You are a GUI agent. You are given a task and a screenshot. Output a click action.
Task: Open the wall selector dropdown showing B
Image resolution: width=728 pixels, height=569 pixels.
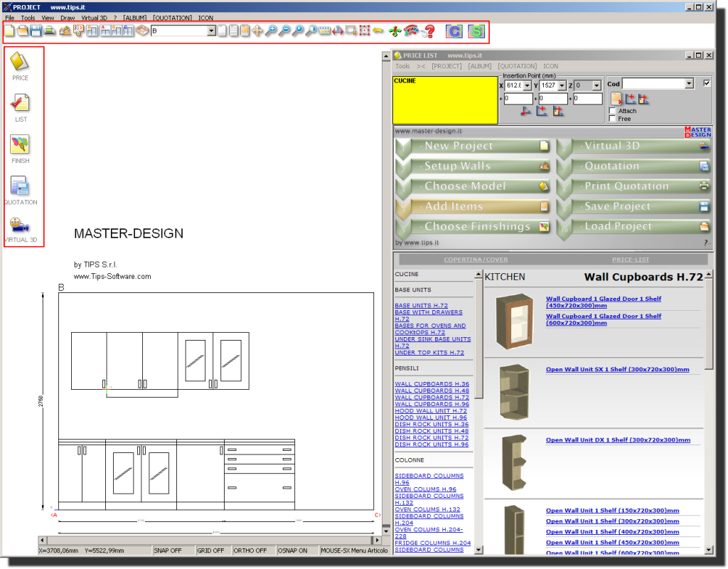(x=211, y=31)
